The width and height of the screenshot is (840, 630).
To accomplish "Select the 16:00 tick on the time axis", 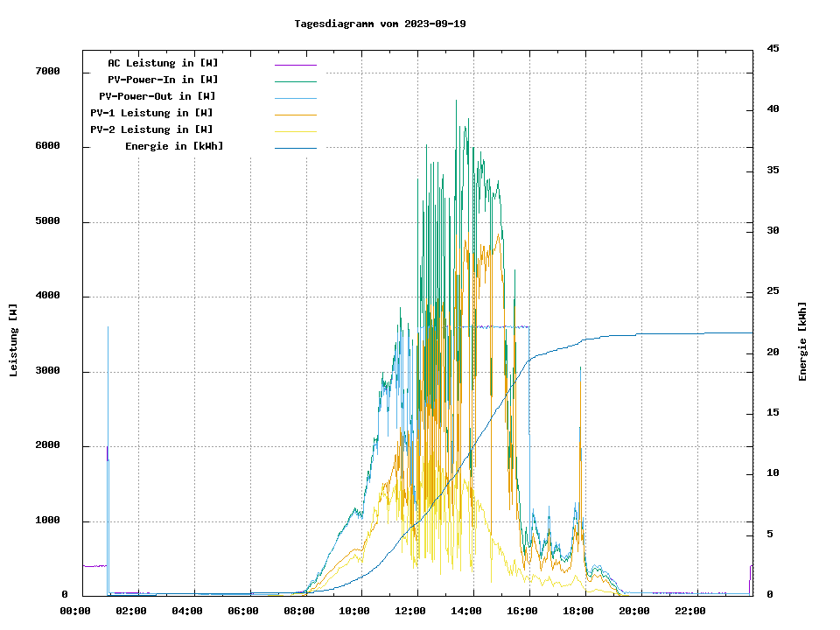I will pyautogui.click(x=521, y=611).
